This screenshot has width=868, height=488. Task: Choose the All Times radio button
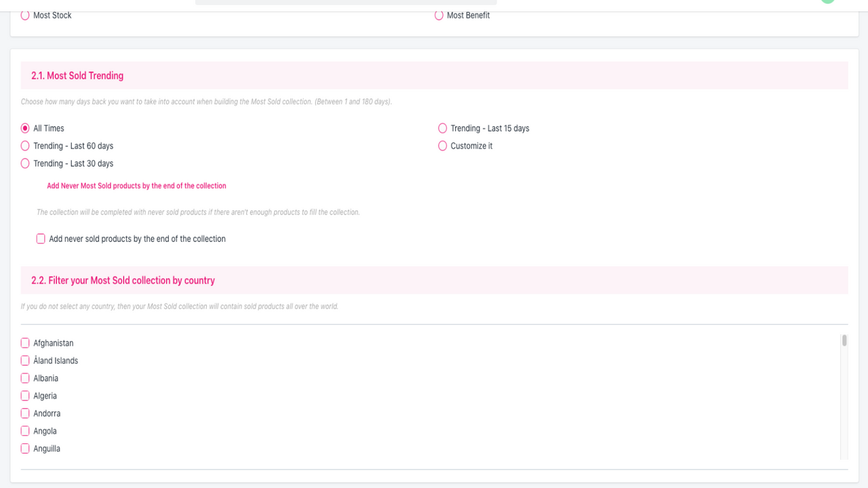click(x=25, y=128)
